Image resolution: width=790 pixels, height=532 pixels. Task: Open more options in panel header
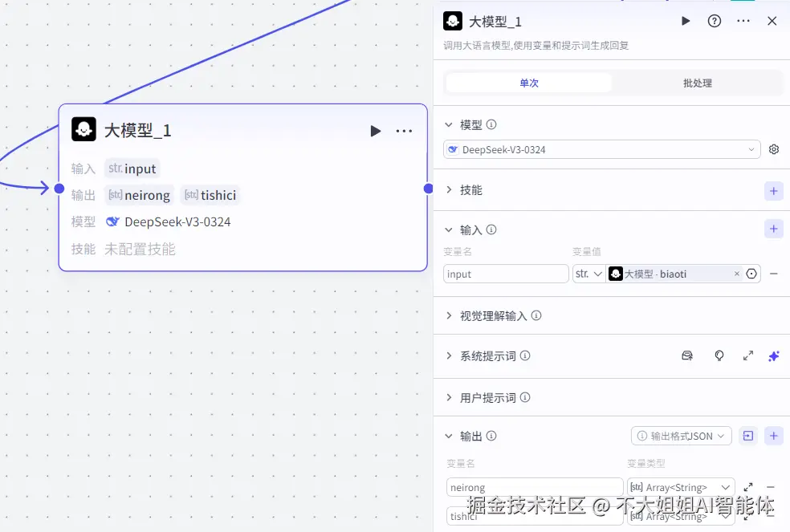tap(743, 21)
